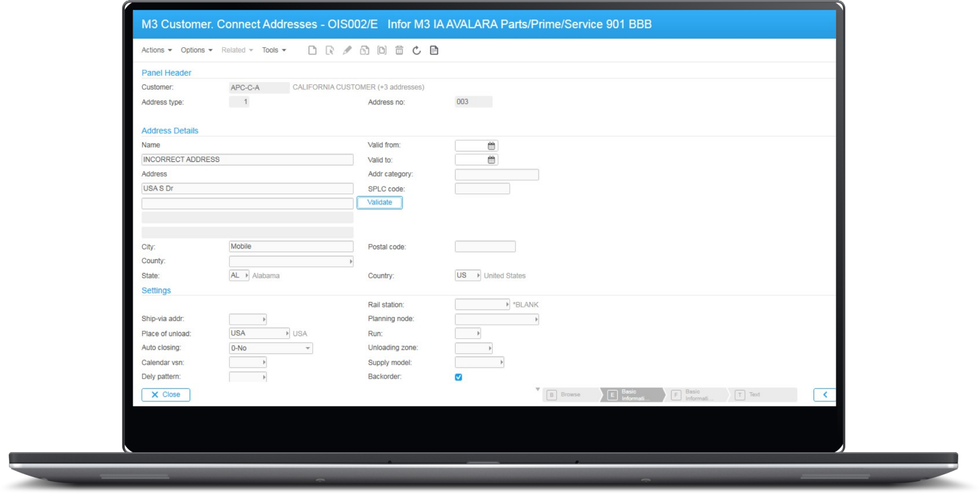Click the previous panel arrow button
The width and height of the screenshot is (980, 494).
[824, 395]
